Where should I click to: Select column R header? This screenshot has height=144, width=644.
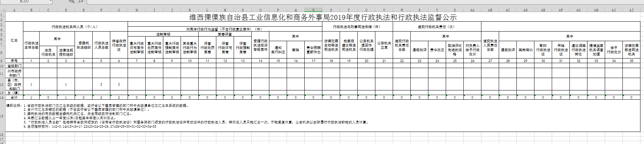click(313, 10)
